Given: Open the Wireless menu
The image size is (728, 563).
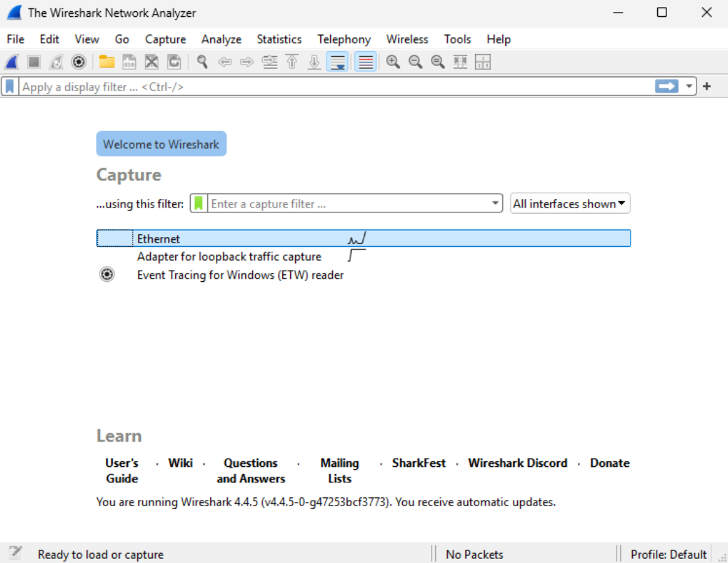Looking at the screenshot, I should point(407,39).
